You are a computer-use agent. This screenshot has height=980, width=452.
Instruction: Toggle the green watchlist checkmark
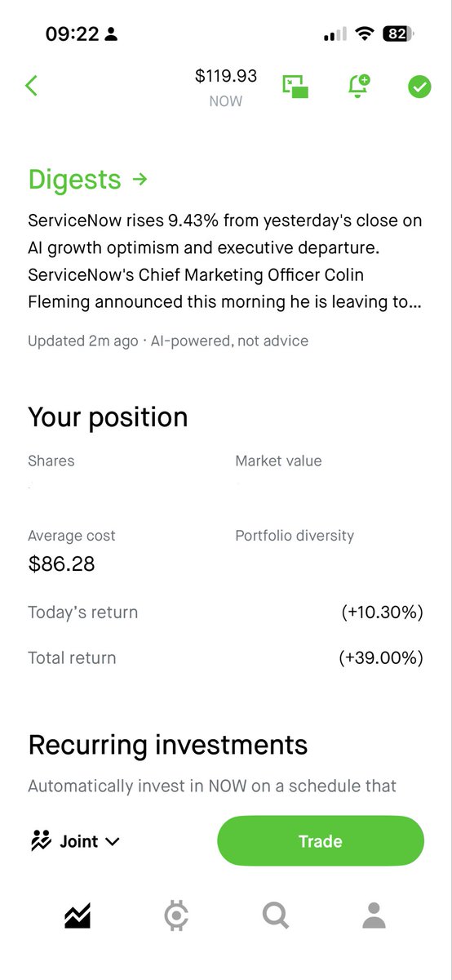pyautogui.click(x=419, y=87)
